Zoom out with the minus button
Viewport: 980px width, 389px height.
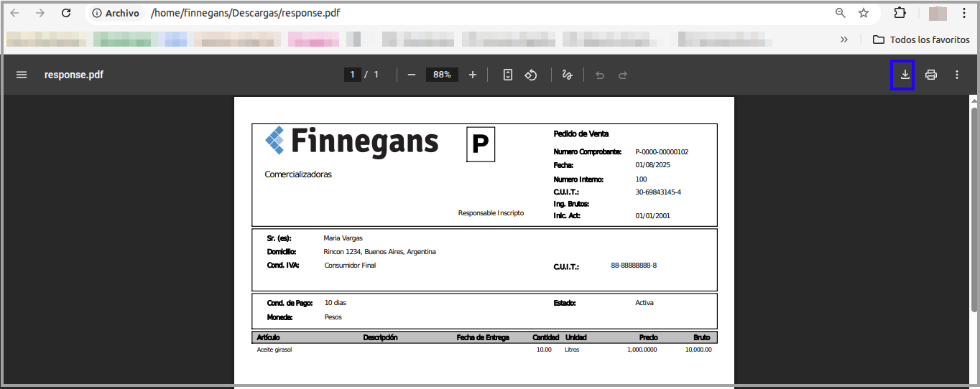point(412,75)
